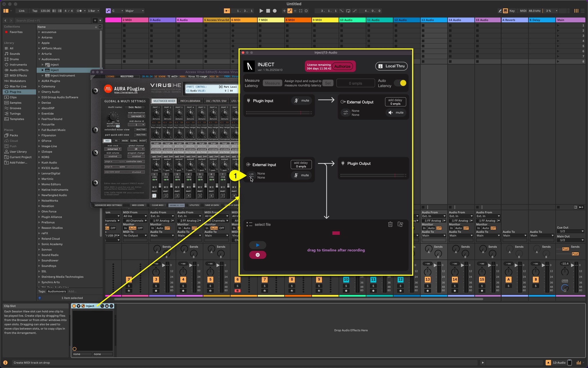Screen dimensions: 588x368
Task: Toggle the Auto Latency switch
Action: (400, 83)
